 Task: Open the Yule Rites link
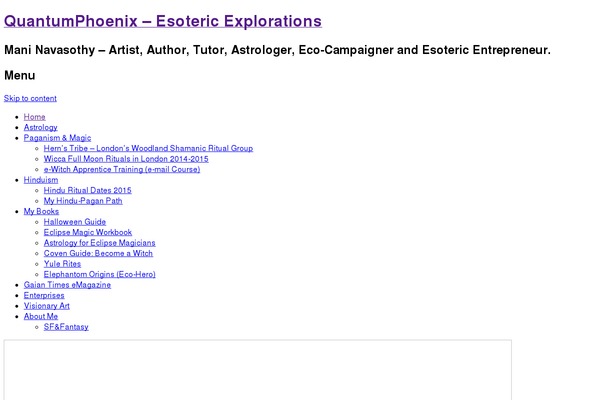tap(62, 264)
